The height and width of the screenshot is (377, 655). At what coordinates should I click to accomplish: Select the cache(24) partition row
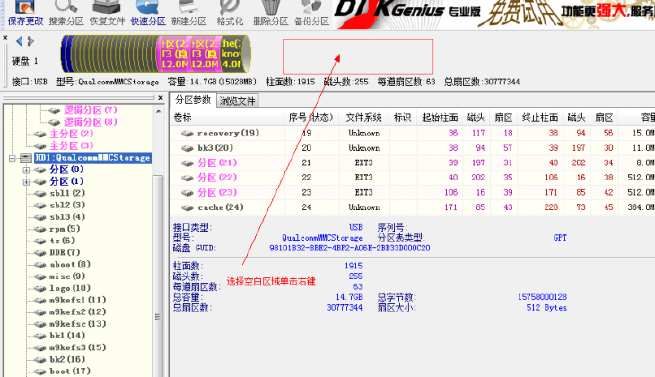(x=412, y=207)
